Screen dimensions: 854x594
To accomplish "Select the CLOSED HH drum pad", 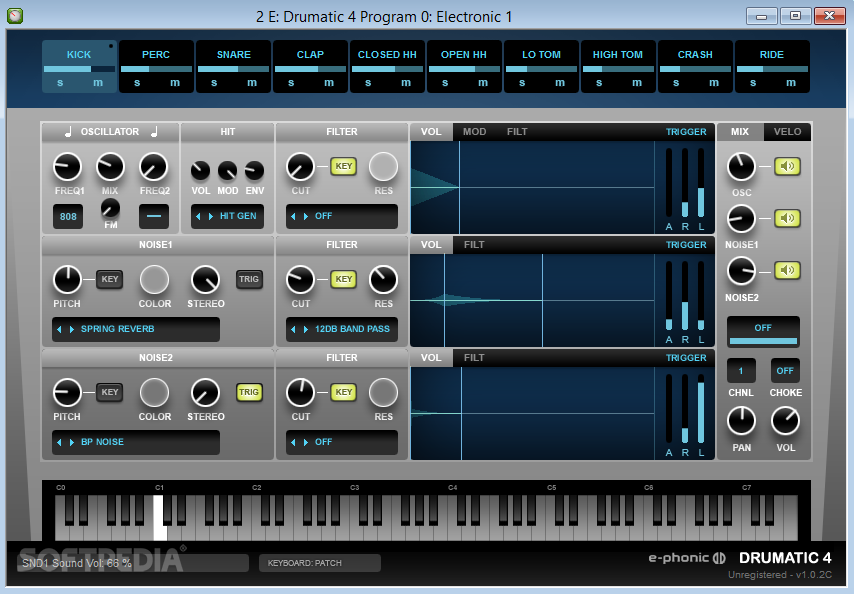I will (387, 54).
